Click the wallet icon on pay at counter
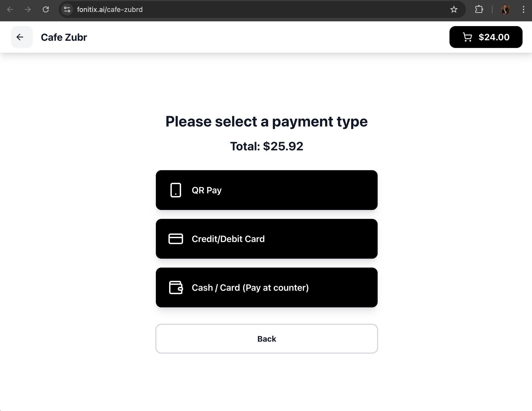 [x=176, y=288]
